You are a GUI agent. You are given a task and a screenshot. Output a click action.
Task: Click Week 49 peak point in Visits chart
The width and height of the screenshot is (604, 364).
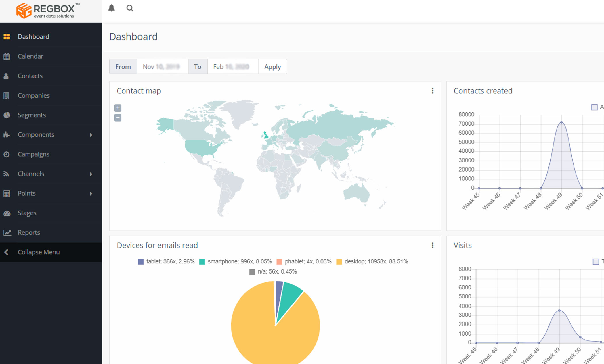coord(559,311)
